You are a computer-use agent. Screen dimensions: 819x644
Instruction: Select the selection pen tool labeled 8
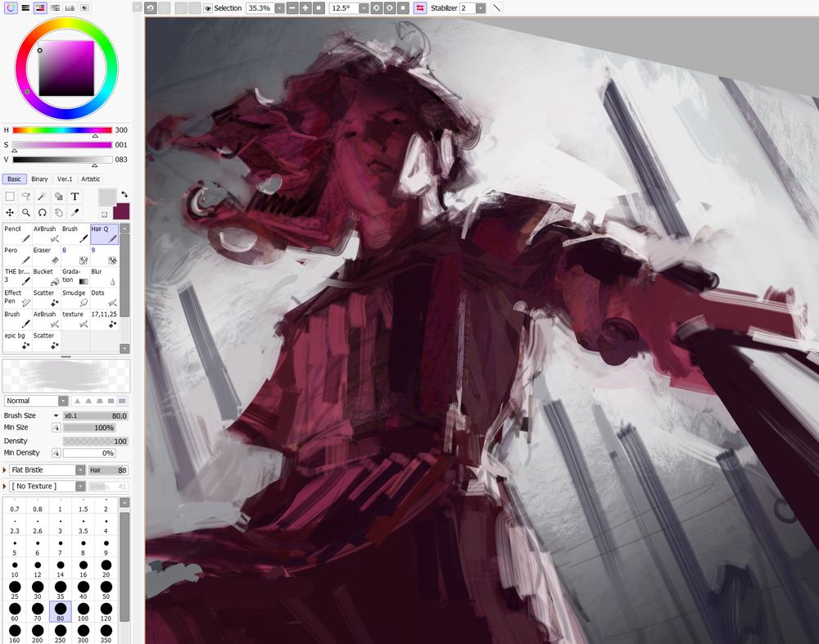pyautogui.click(x=75, y=256)
